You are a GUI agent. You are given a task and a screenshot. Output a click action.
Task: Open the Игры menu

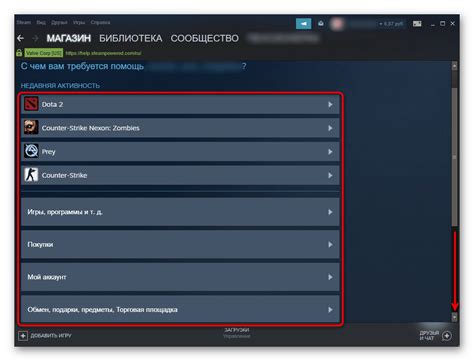[x=79, y=22]
